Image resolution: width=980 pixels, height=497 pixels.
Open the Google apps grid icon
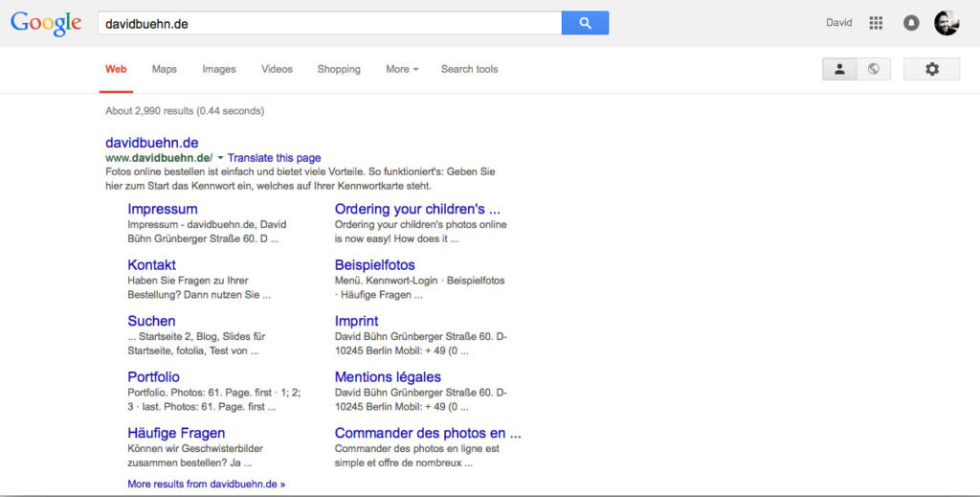click(x=876, y=23)
